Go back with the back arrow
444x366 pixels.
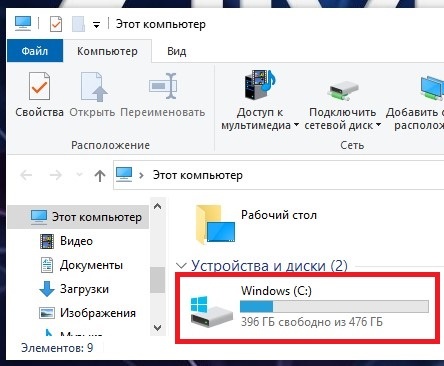point(26,175)
